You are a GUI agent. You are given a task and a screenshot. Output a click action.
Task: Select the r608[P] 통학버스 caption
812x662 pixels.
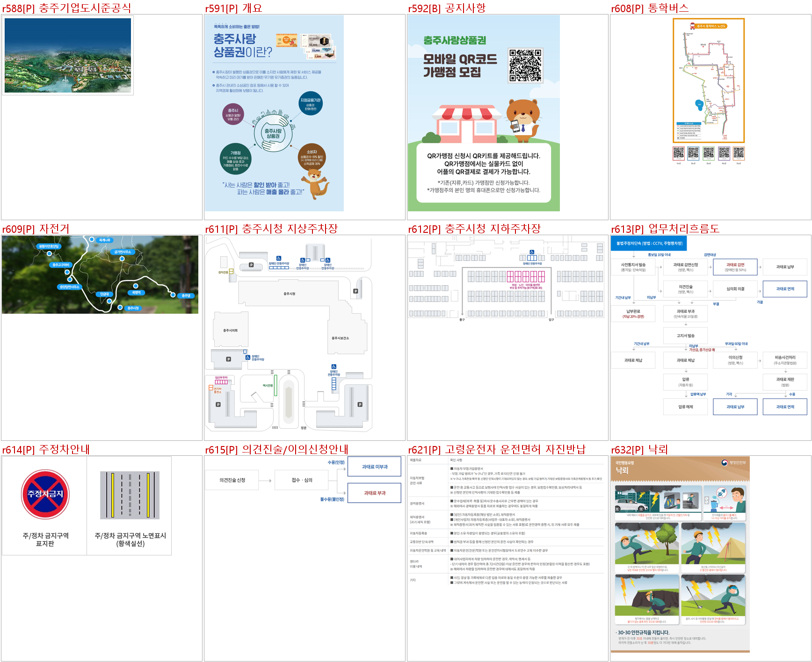(x=650, y=8)
